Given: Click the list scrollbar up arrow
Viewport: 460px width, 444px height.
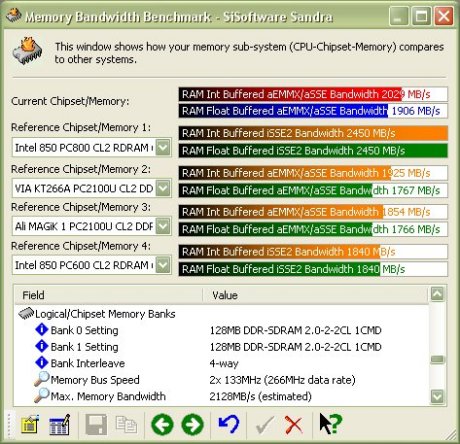Looking at the screenshot, I should point(437,294).
